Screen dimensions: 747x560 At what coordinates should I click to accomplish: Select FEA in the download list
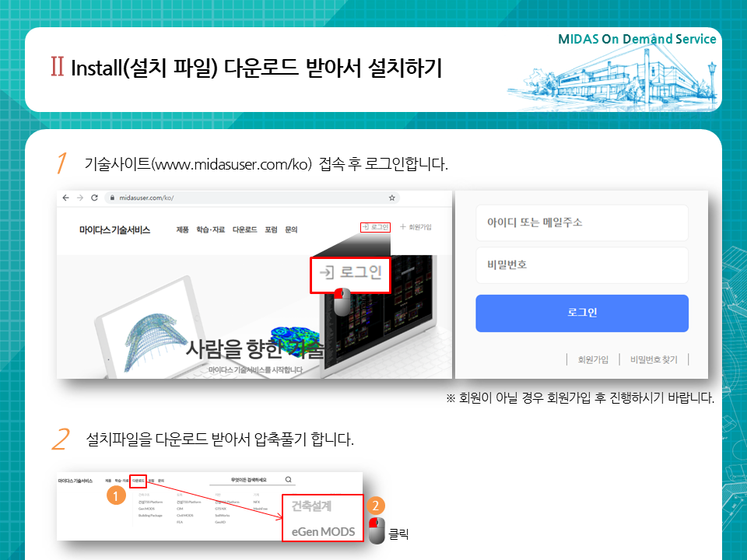tap(180, 522)
